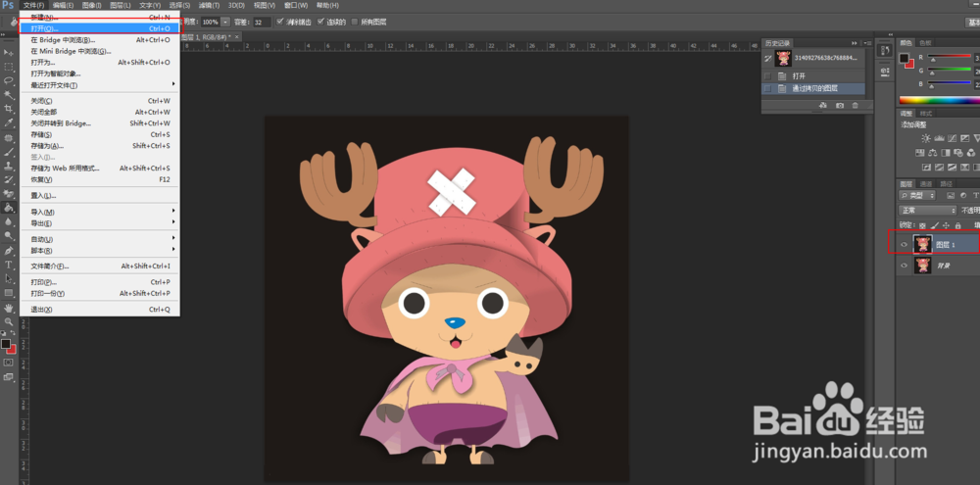Viewport: 980px width, 485px height.
Task: Click the Color Balance adjustment icon
Action: [x=933, y=153]
